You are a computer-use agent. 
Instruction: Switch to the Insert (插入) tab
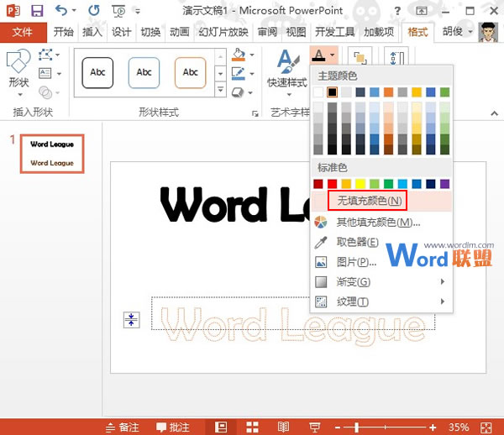pos(92,32)
